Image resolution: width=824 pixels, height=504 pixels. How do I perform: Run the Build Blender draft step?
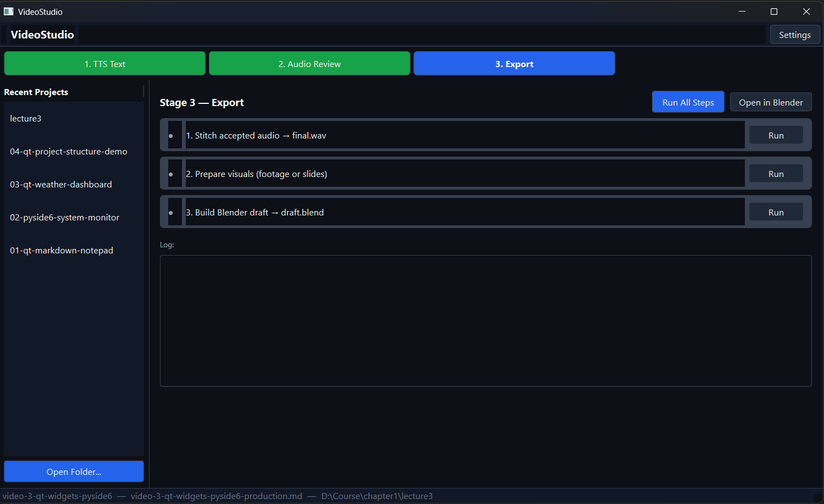pos(776,212)
